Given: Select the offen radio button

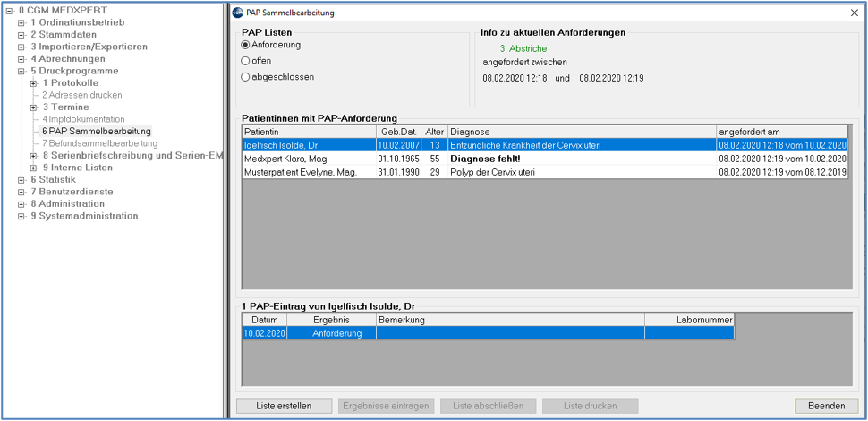Looking at the screenshot, I should [246, 61].
